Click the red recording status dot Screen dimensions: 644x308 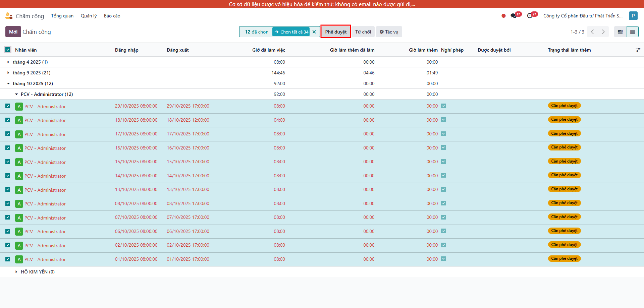[503, 16]
